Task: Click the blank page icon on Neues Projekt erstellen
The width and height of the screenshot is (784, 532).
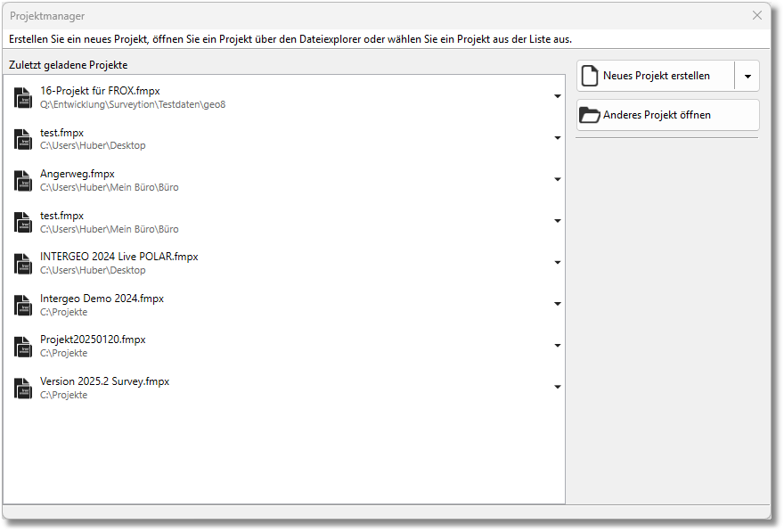Action: pyautogui.click(x=589, y=77)
